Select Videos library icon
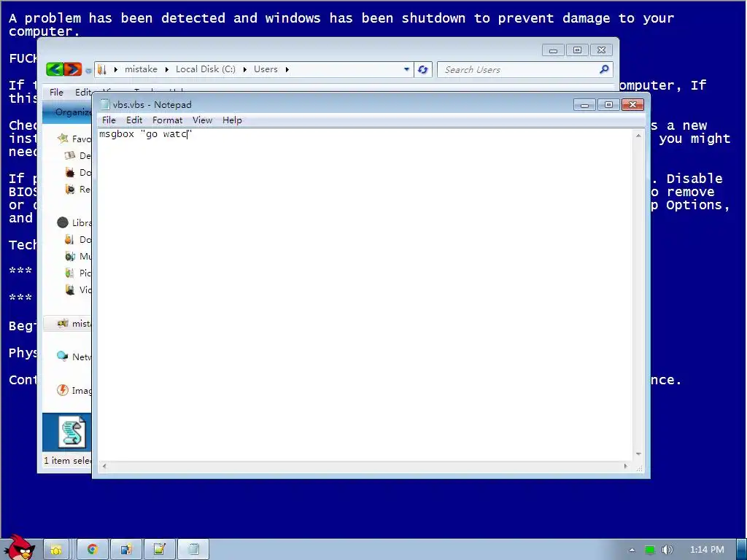This screenshot has width=747, height=560. (70, 289)
